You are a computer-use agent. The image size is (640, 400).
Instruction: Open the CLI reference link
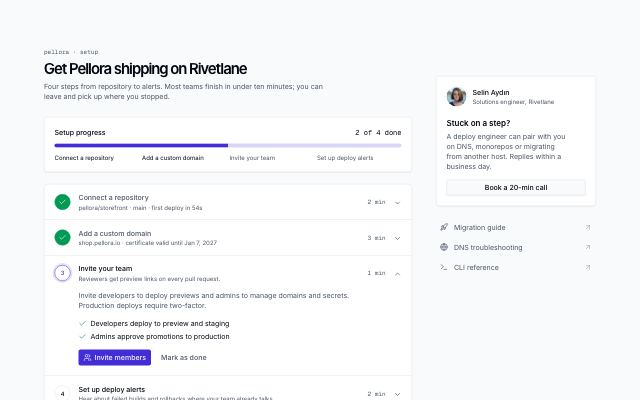pyautogui.click(x=516, y=267)
